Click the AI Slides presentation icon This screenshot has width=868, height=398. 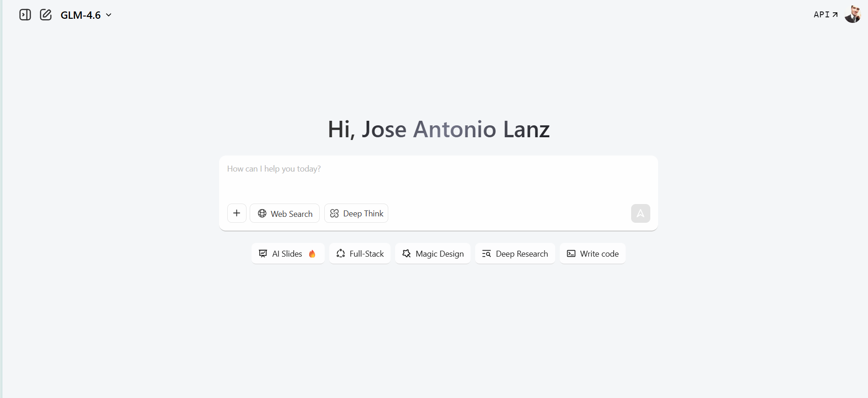coord(263,254)
